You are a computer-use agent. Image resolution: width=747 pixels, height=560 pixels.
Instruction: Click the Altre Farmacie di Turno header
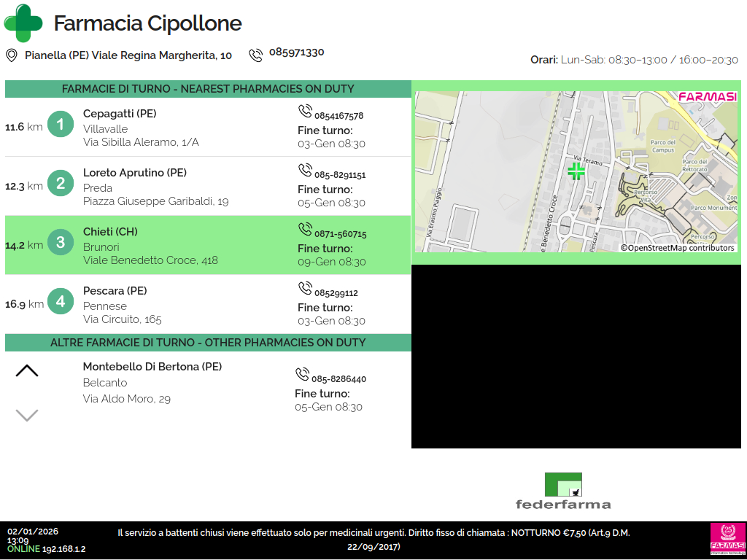click(208, 343)
